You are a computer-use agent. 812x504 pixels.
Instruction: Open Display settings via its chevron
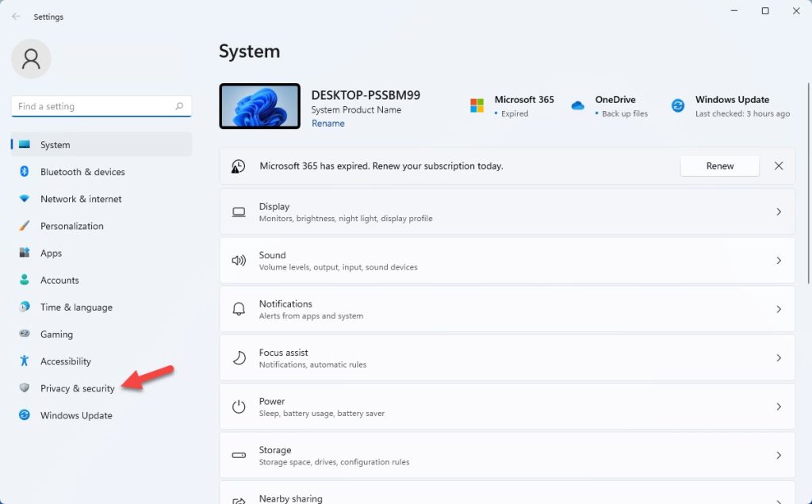point(779,212)
